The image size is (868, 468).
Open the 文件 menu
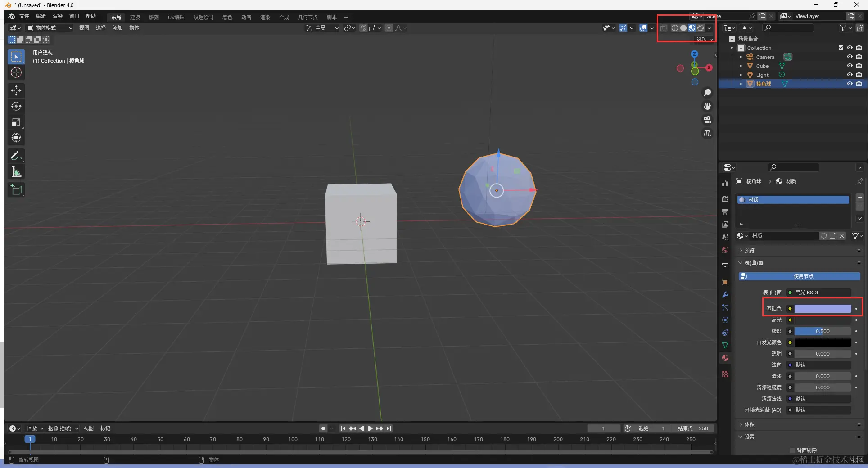pos(24,16)
